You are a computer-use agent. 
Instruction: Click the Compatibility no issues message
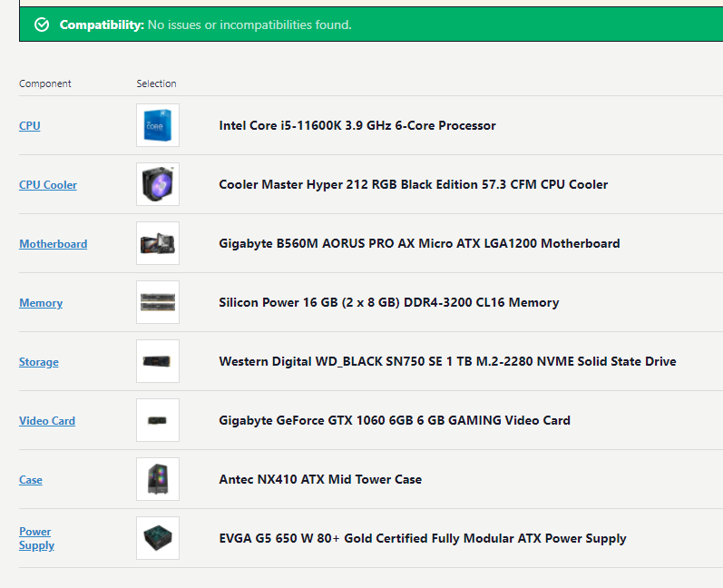coord(206,24)
